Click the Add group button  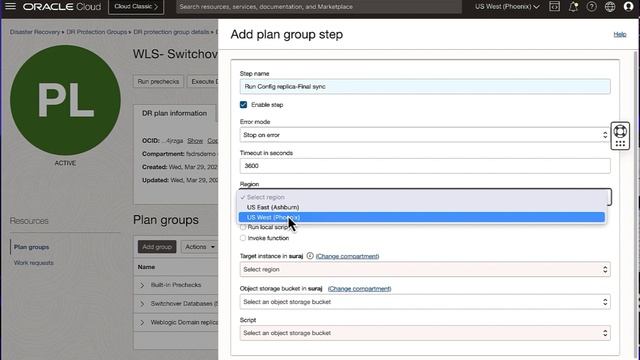tap(157, 247)
